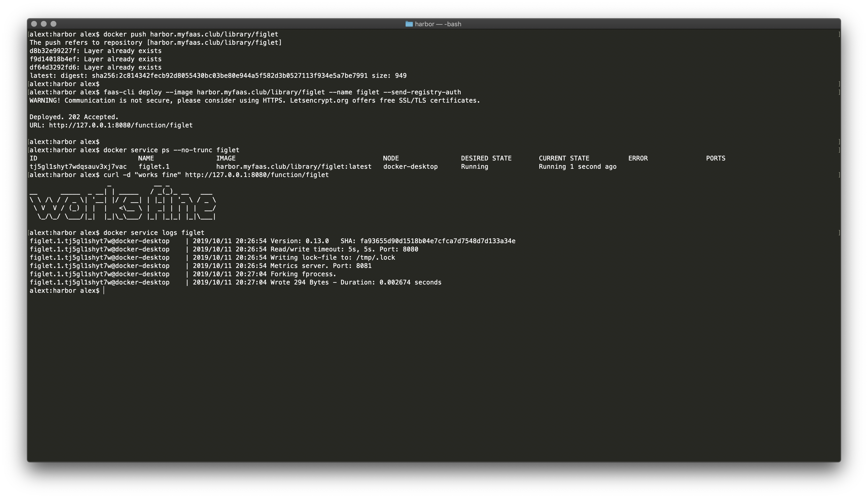This screenshot has height=498, width=868.
Task: Click the HTTPS warning message line
Action: (255, 100)
